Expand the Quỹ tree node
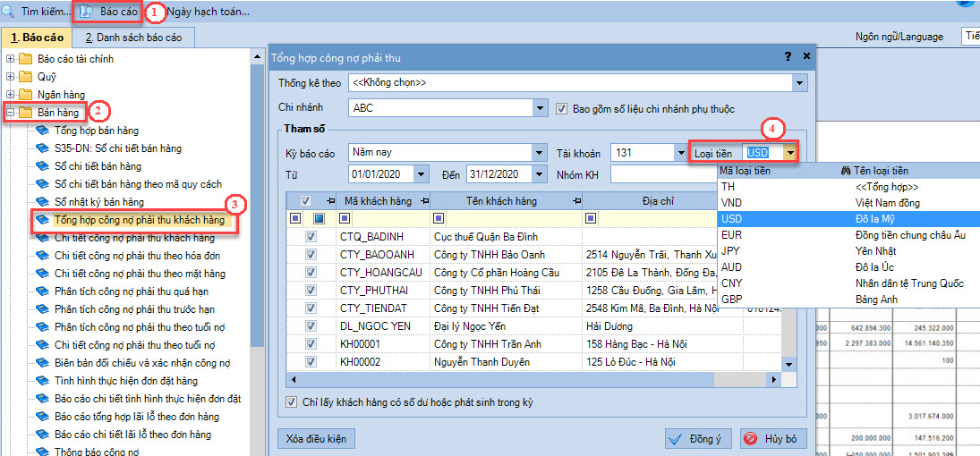This screenshot has height=456, width=980. [x=9, y=77]
